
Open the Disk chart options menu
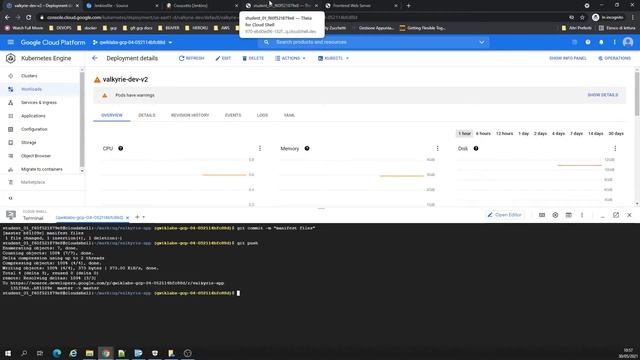(x=615, y=149)
